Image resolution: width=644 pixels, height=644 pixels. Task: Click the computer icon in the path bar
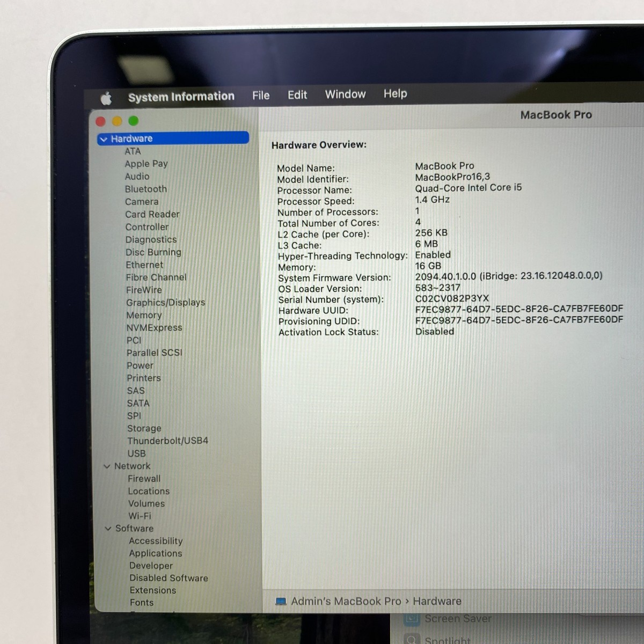[281, 602]
